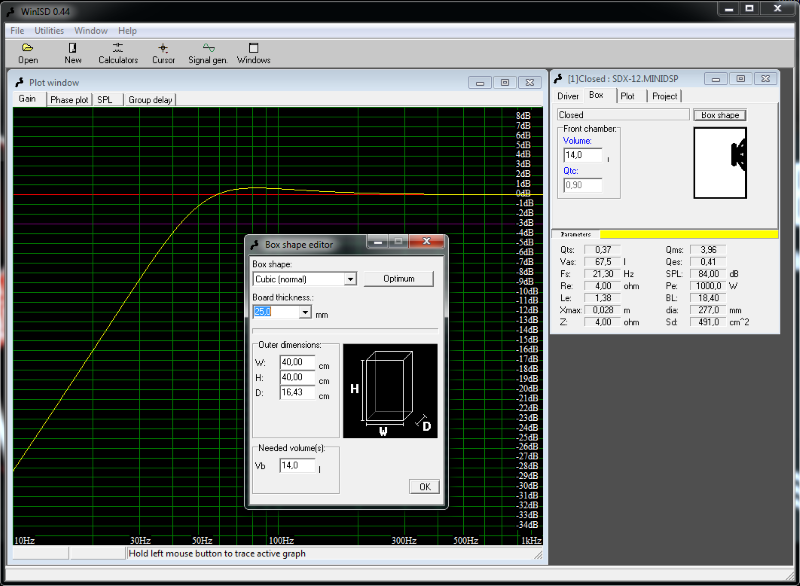Select the Project tab in project window
Screen dimensions: 800x586
click(x=665, y=96)
